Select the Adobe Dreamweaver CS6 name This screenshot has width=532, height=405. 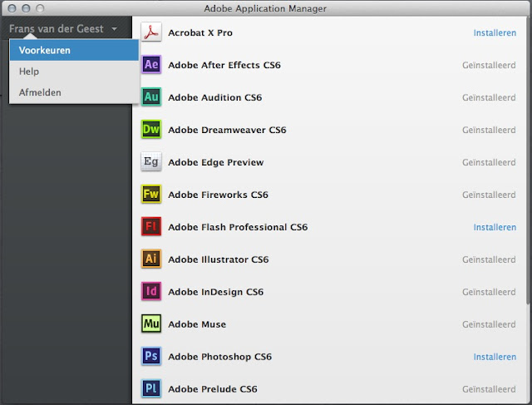tap(227, 130)
